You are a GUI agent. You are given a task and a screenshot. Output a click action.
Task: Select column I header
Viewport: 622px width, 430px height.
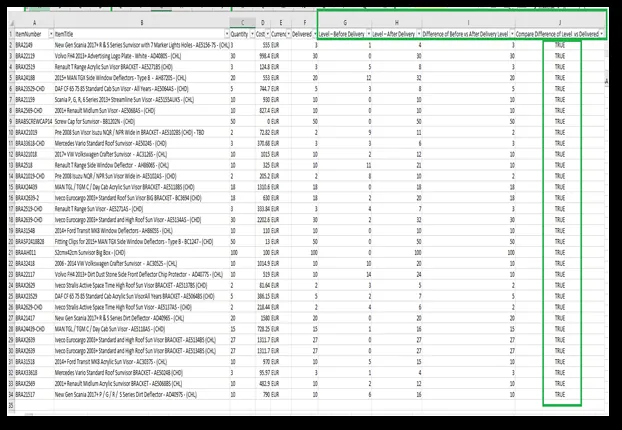(468, 23)
